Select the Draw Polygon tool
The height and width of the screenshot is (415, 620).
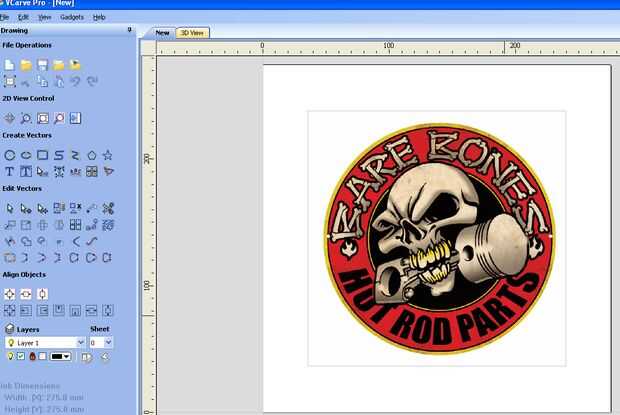92,155
